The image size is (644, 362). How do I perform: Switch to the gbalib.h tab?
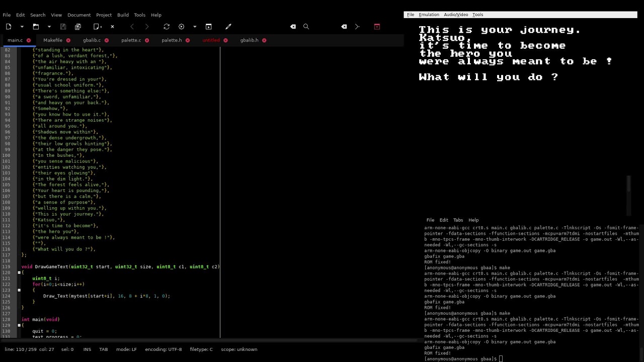[249, 40]
